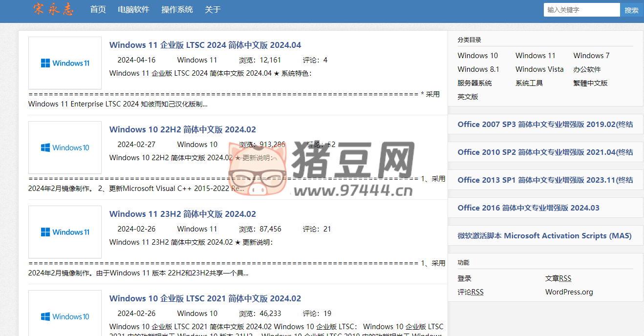Click the Windows 10 logo on second article thumbnail

[64, 147]
